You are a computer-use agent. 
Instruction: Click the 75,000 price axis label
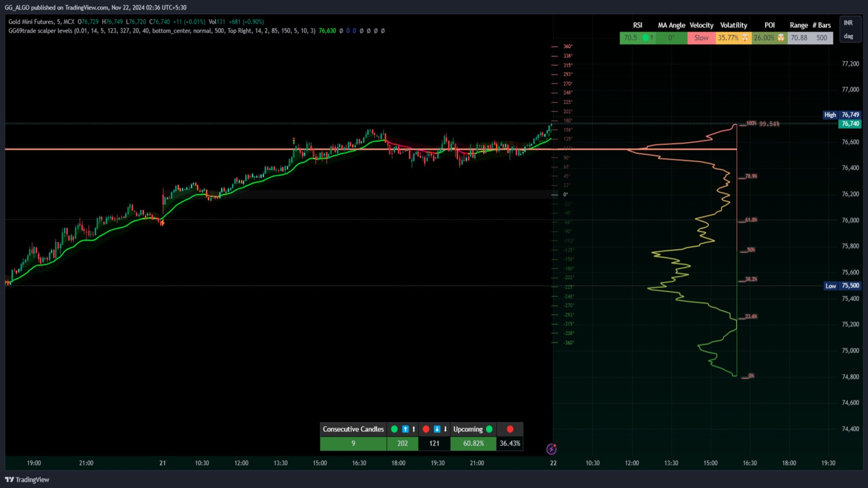(x=850, y=350)
